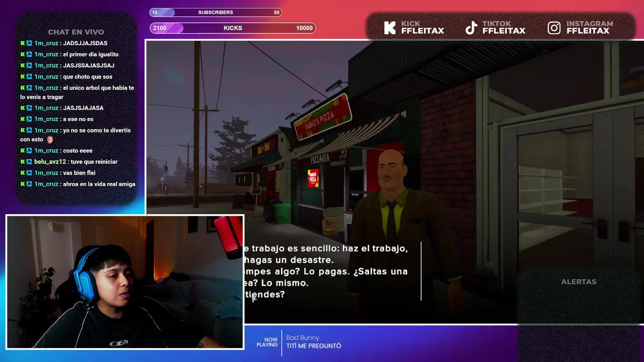Image resolution: width=644 pixels, height=362 pixels.
Task: Click the Kicks goal progress bar
Action: click(232, 28)
